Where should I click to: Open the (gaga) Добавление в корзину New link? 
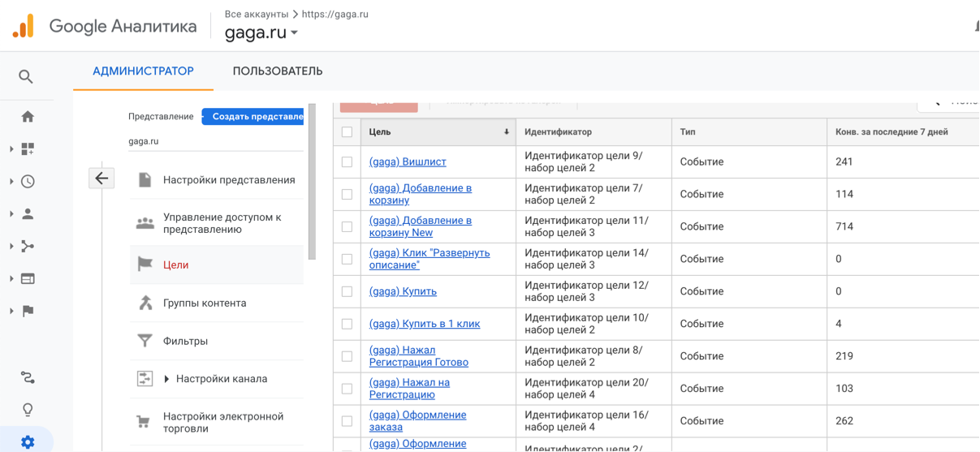click(421, 226)
